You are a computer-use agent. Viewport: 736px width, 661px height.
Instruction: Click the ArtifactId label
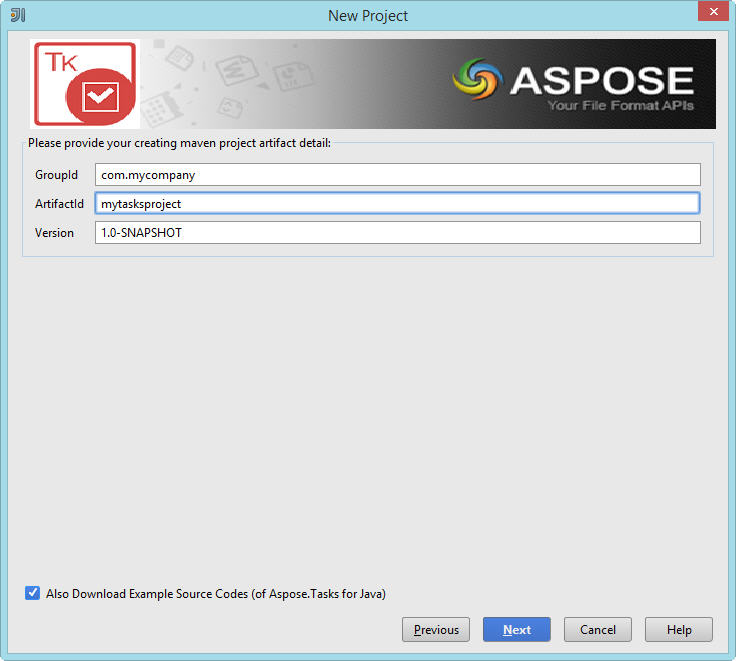[x=59, y=204]
